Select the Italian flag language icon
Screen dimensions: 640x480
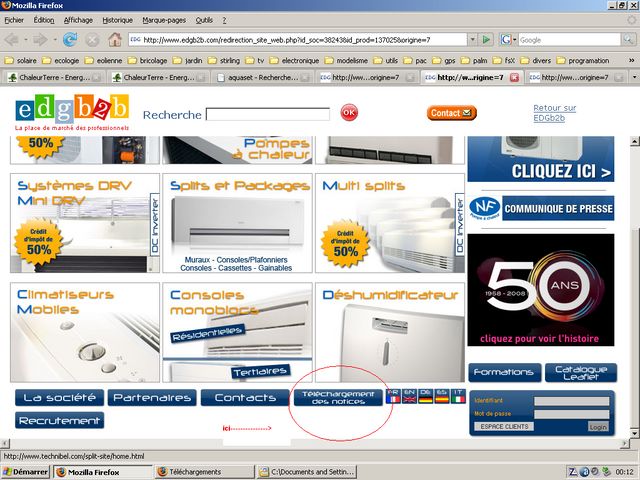458,396
